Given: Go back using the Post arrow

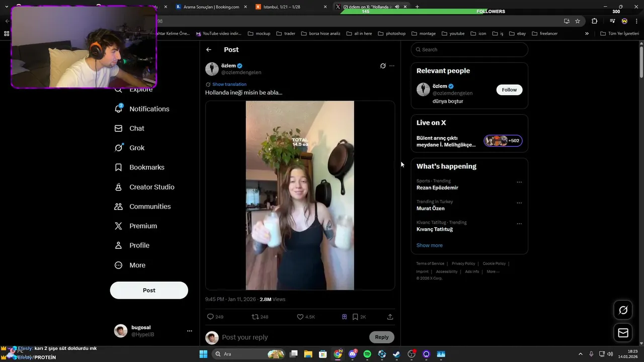Looking at the screenshot, I should point(209,50).
